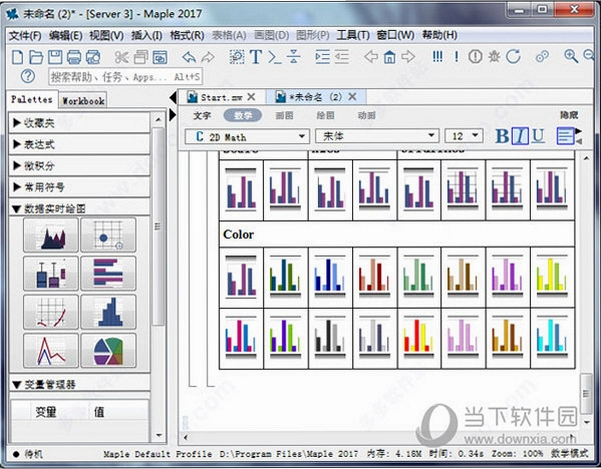Image resolution: width=601 pixels, height=469 pixels.
Task: Open the 帮助(H) menu
Action: (440, 35)
